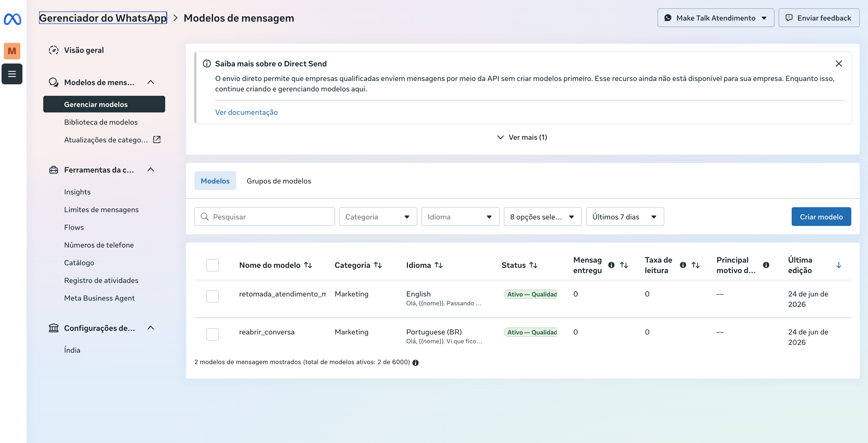Sort by Mensagens entregues arrows
The width and height of the screenshot is (868, 443).
pyautogui.click(x=624, y=265)
